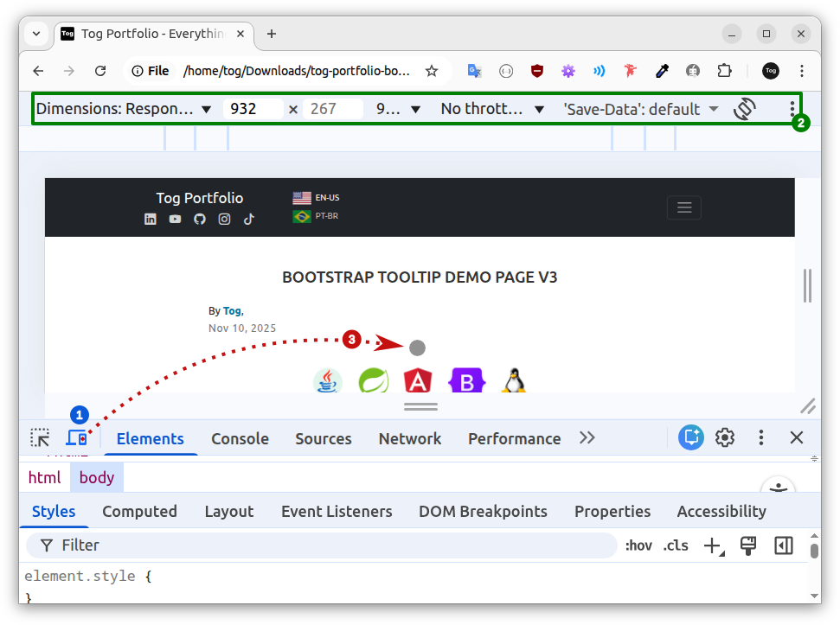Viewport: 840px width, 625px height.
Task: Switch language to EN-US
Action: coord(316,198)
